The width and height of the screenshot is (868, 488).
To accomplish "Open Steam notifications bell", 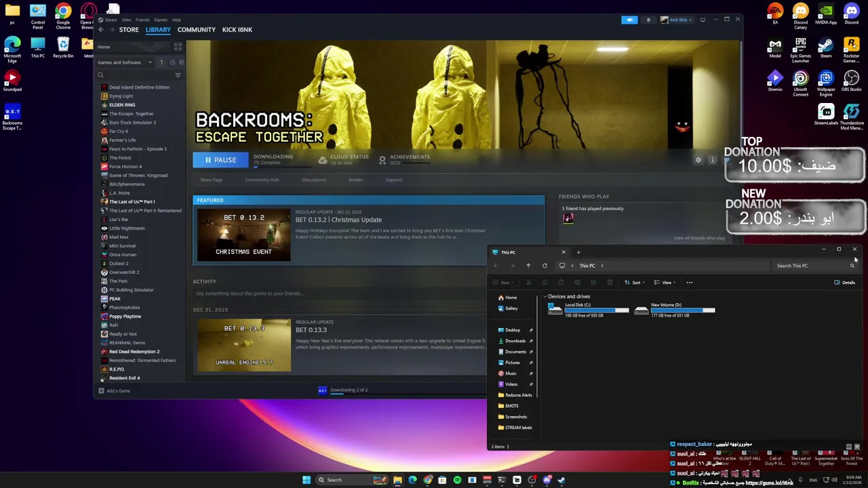I will (648, 20).
